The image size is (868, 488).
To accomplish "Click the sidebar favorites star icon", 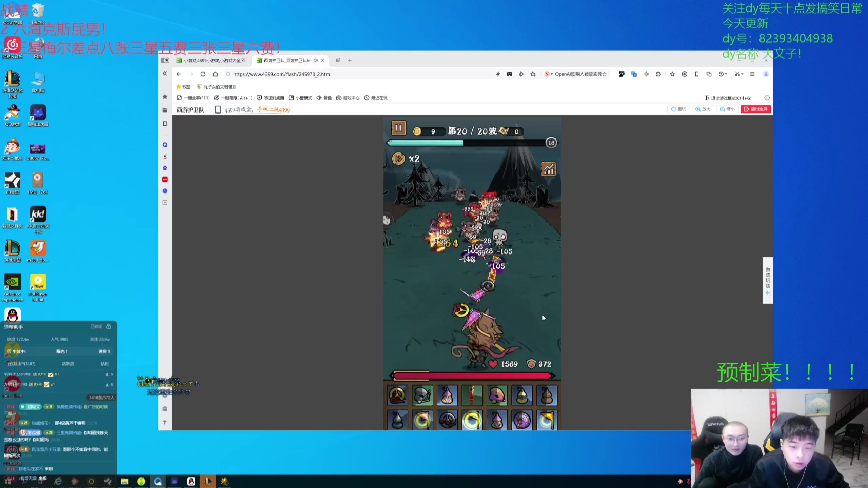I will coord(165,97).
